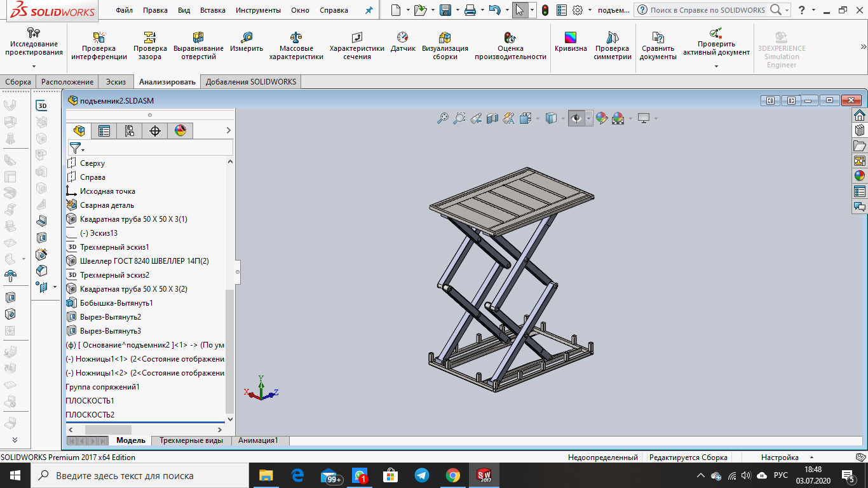Activate Zoom to Area tool
Image resolution: width=868 pixels, height=488 pixels.
(x=459, y=118)
